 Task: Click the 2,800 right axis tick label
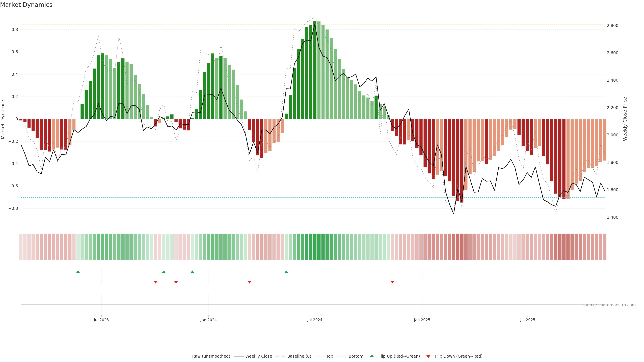(x=612, y=25)
